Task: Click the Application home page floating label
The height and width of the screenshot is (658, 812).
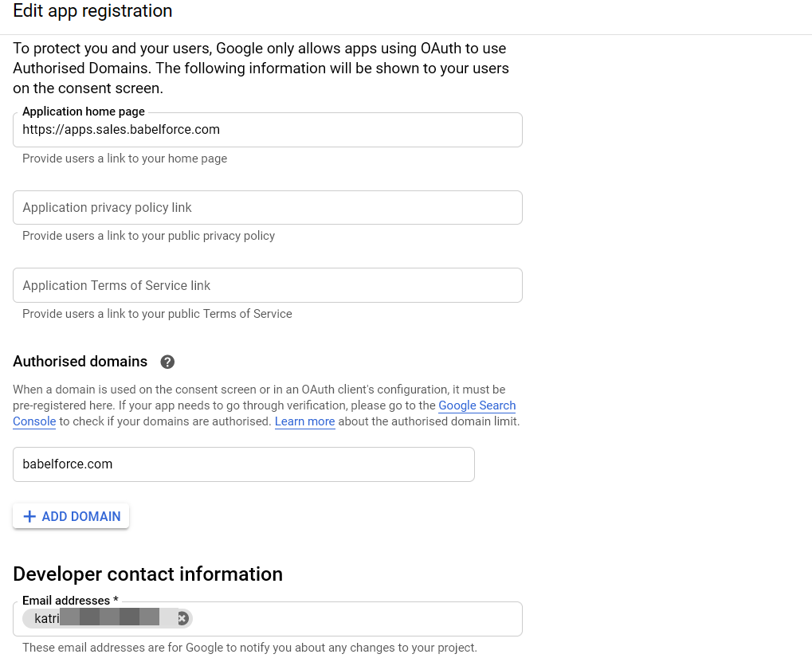Action: click(x=84, y=112)
